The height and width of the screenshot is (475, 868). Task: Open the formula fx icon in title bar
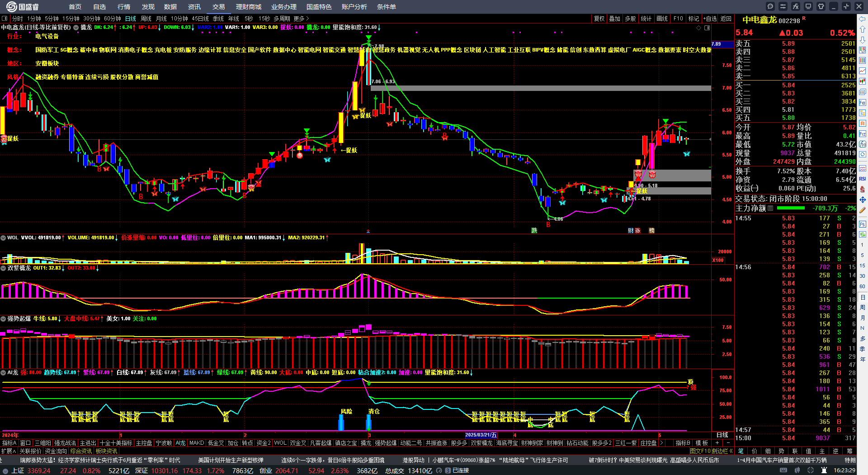click(x=796, y=6)
